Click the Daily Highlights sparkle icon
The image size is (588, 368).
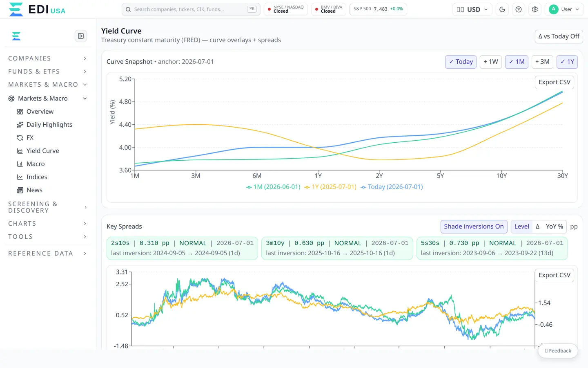tap(20, 125)
